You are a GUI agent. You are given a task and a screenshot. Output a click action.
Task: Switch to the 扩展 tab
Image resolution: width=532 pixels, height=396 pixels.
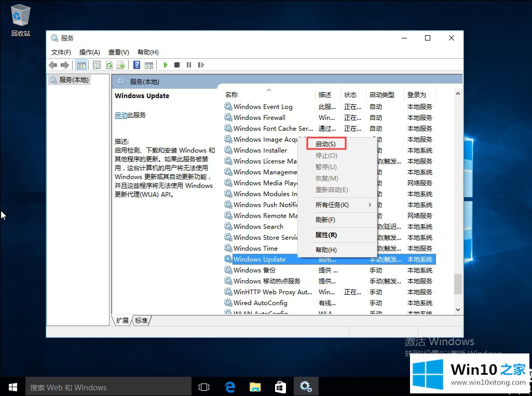pyautogui.click(x=122, y=320)
